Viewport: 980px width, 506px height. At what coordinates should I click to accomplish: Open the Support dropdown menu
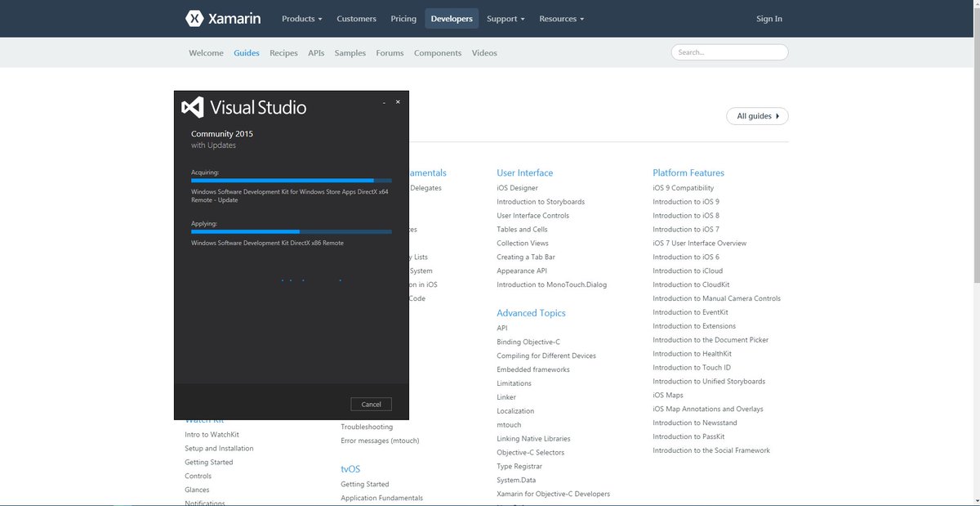pyautogui.click(x=506, y=19)
